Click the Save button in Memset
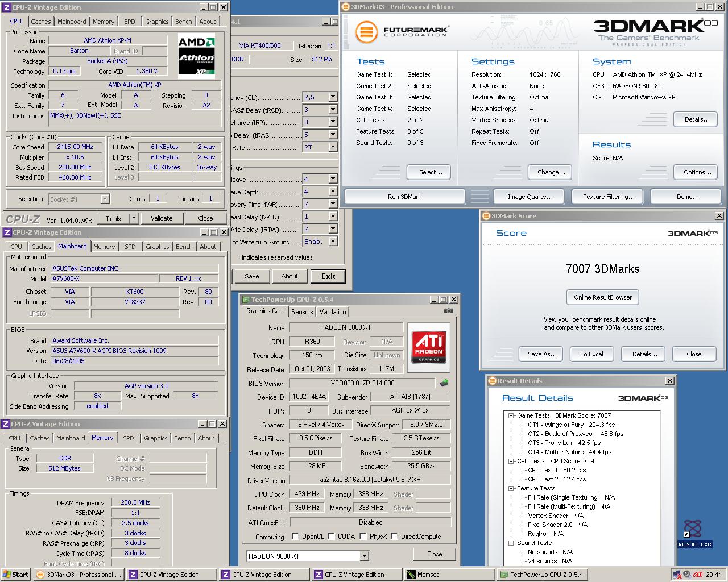 pos(252,276)
